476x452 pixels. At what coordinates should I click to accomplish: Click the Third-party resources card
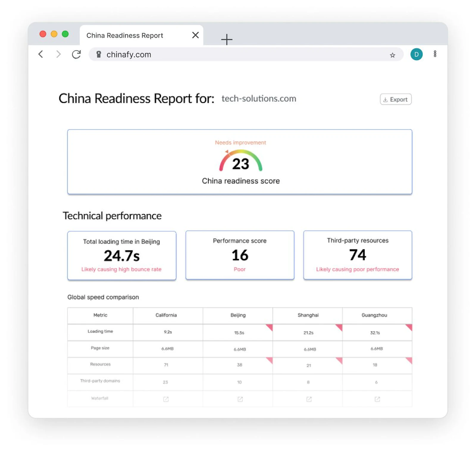point(358,255)
